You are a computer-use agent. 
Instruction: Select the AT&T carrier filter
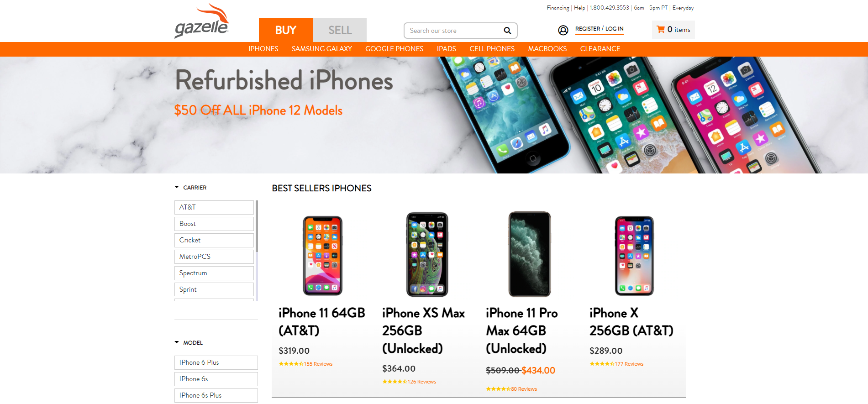pos(214,207)
